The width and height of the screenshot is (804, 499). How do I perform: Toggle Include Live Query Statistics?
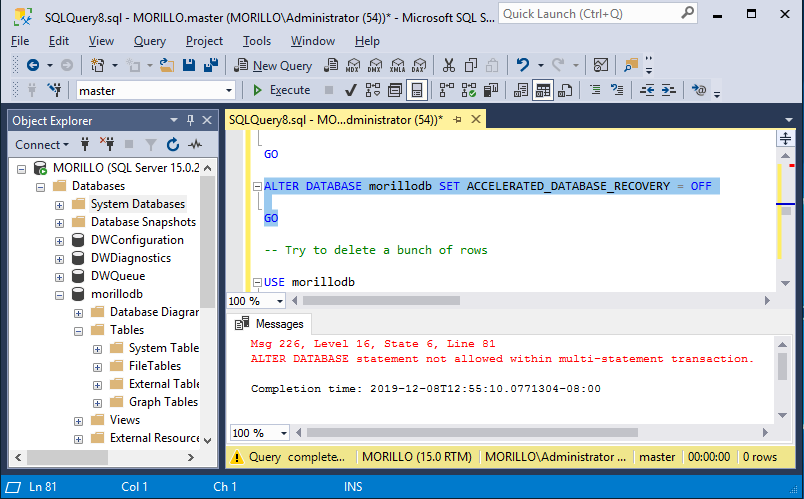pyautogui.click(x=469, y=91)
